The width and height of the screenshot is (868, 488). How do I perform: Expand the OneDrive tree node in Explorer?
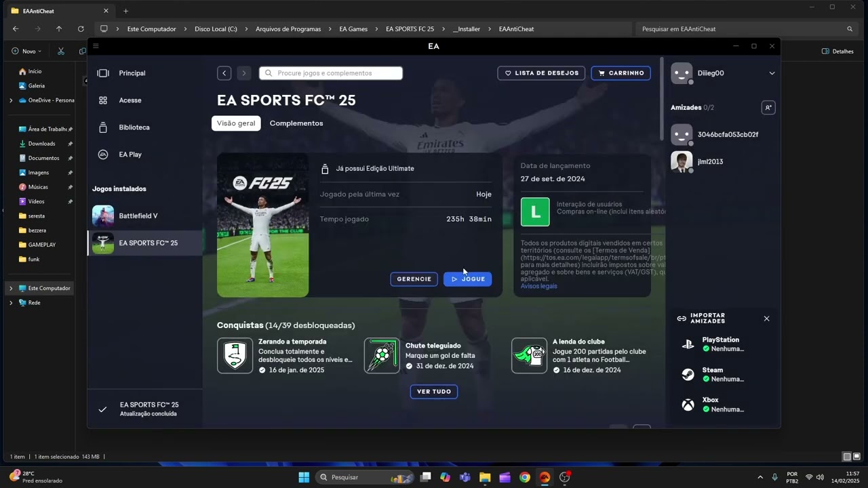pos(10,100)
